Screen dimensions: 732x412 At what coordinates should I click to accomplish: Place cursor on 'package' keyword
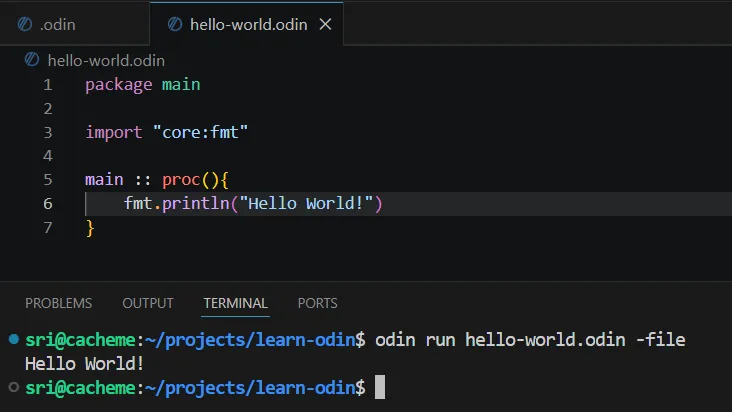(119, 85)
